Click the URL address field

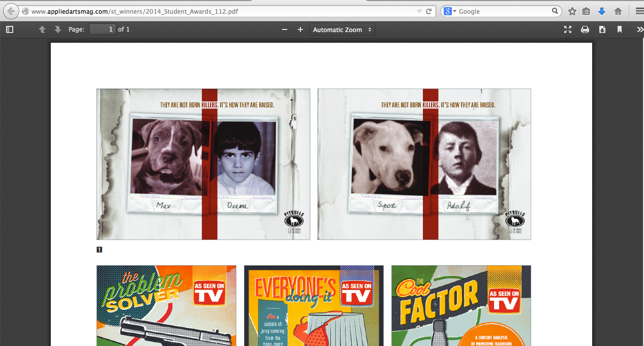pos(221,11)
